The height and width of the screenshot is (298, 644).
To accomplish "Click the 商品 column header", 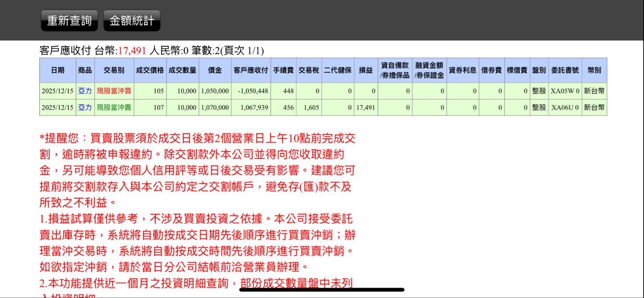I will (85, 70).
